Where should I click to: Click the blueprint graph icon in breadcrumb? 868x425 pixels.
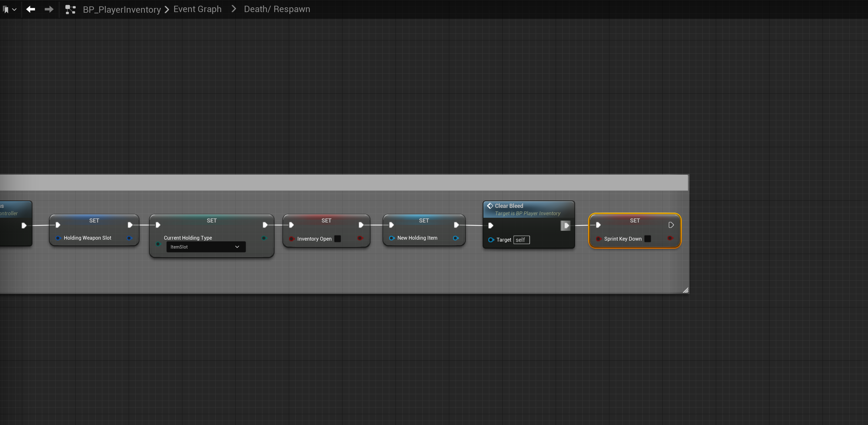point(70,10)
